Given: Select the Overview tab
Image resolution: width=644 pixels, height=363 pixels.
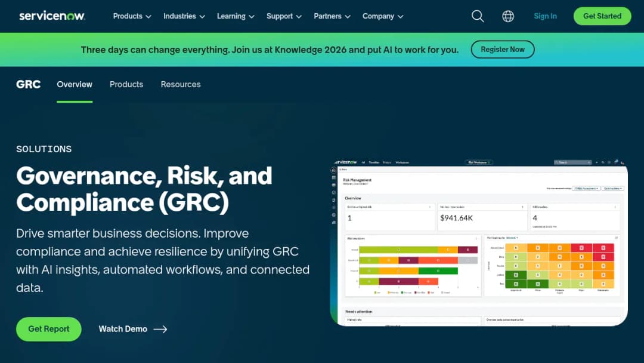Looking at the screenshot, I should [75, 84].
